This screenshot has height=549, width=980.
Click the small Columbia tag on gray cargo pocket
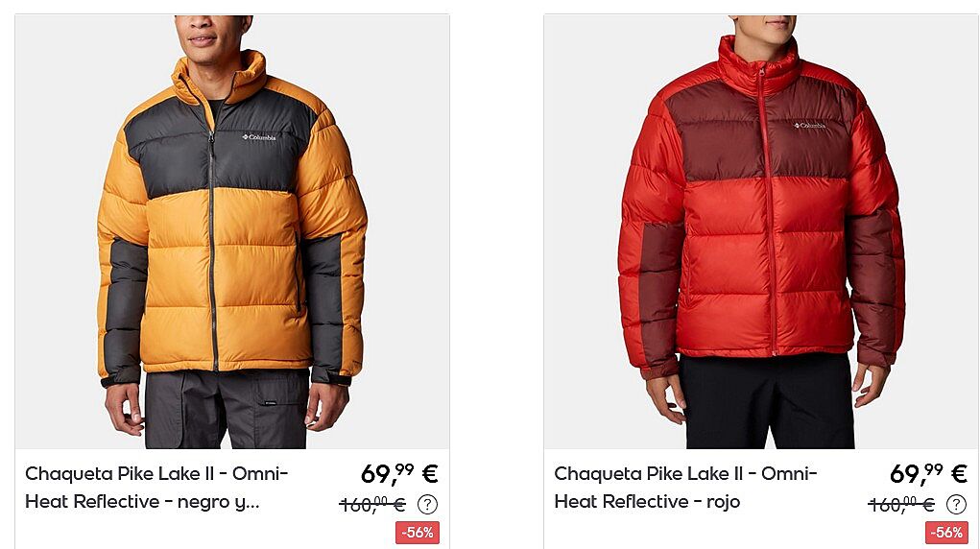[270, 403]
